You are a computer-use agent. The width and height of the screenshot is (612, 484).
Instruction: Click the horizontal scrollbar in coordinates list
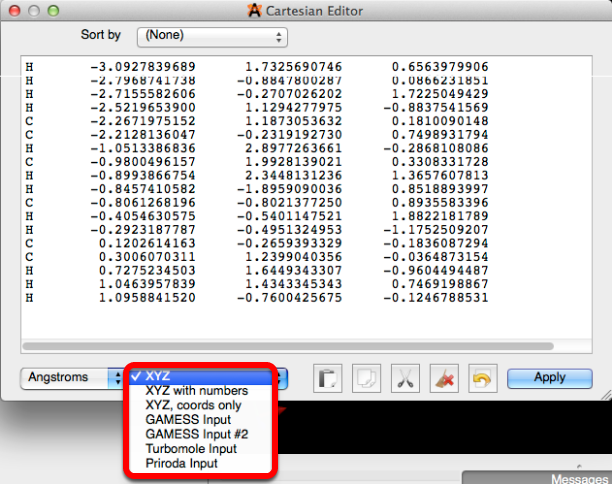290,346
